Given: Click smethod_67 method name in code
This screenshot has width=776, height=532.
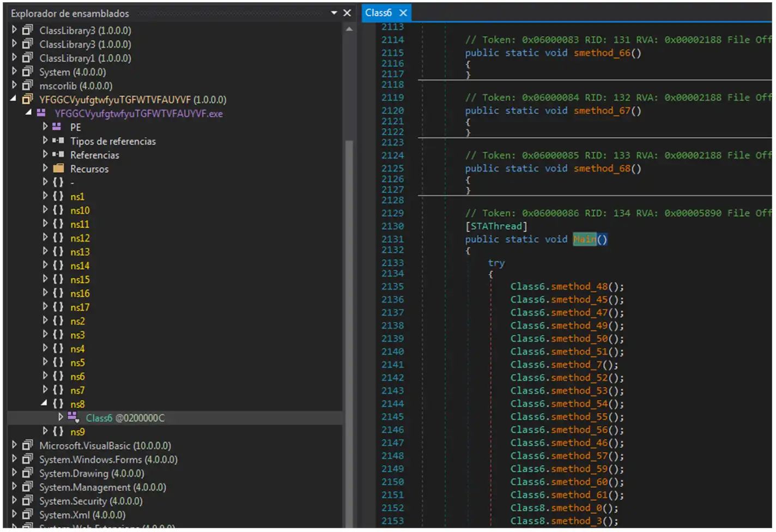Looking at the screenshot, I should 602,111.
